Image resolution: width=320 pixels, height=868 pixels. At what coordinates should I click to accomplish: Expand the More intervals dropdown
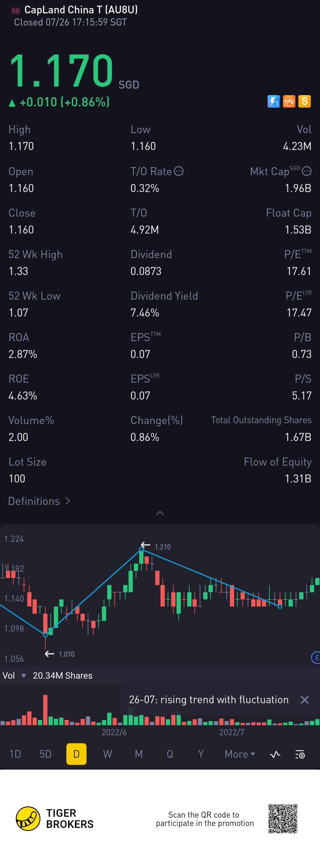[x=239, y=754]
